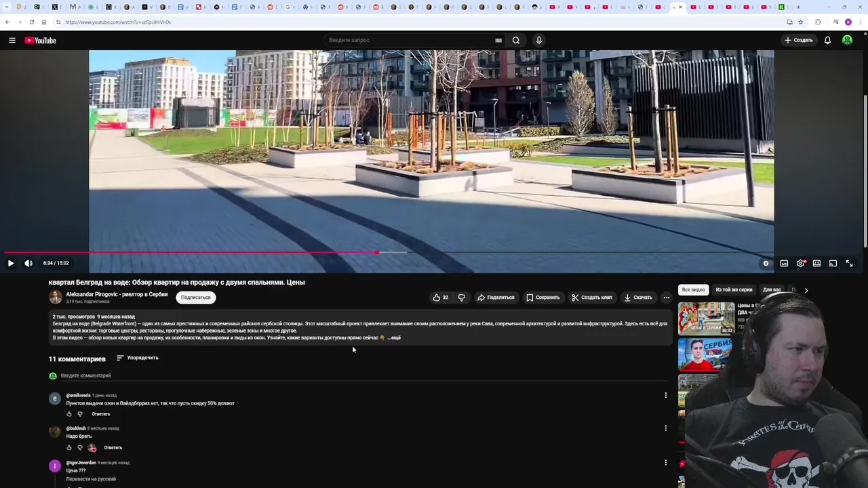
Task: Save video with Сохранить
Action: pyautogui.click(x=543, y=298)
